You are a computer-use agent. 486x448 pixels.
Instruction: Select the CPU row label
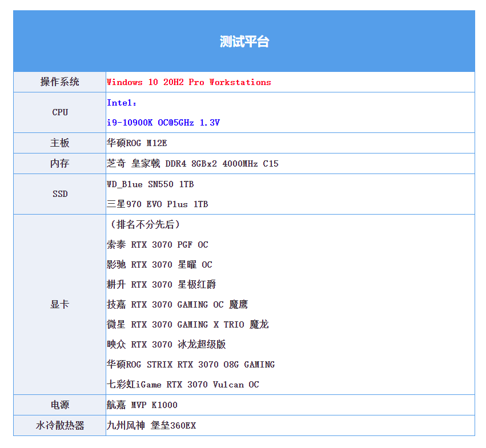click(x=60, y=112)
